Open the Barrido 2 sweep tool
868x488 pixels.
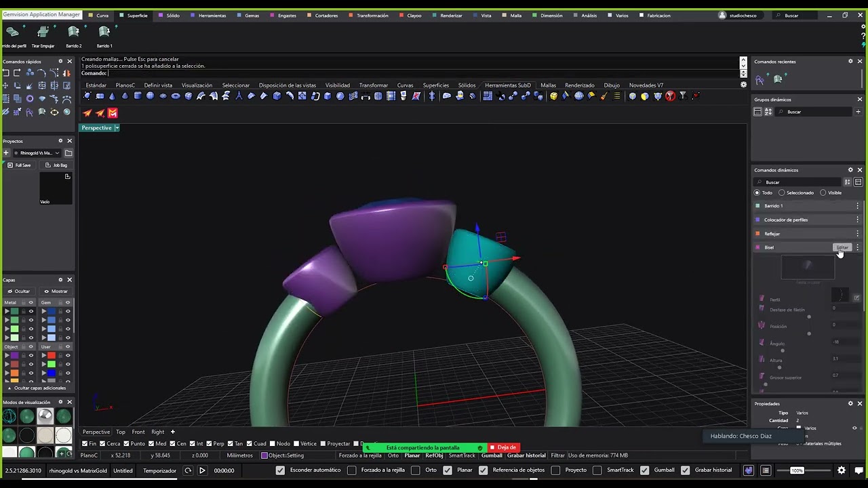(74, 37)
